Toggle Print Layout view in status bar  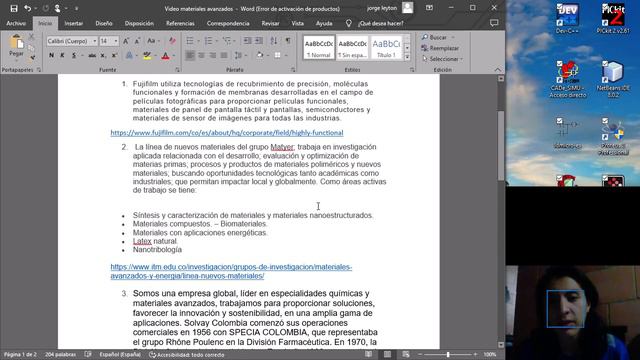387,354
